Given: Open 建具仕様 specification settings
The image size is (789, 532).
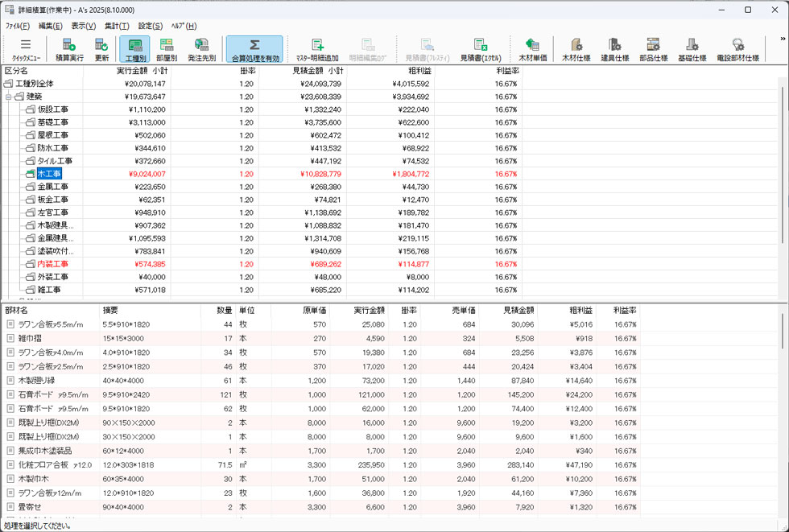Looking at the screenshot, I should [x=615, y=49].
